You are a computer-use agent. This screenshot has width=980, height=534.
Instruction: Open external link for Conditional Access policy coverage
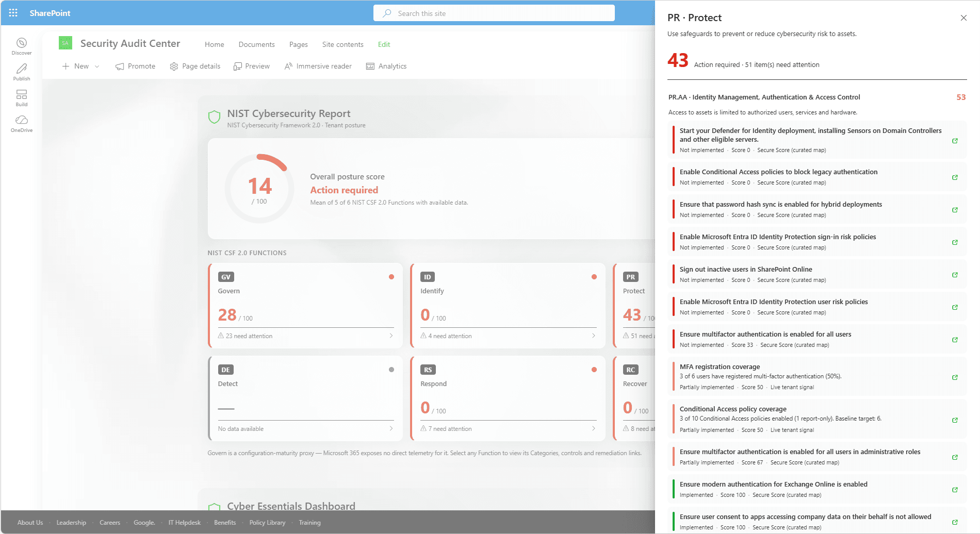point(955,420)
